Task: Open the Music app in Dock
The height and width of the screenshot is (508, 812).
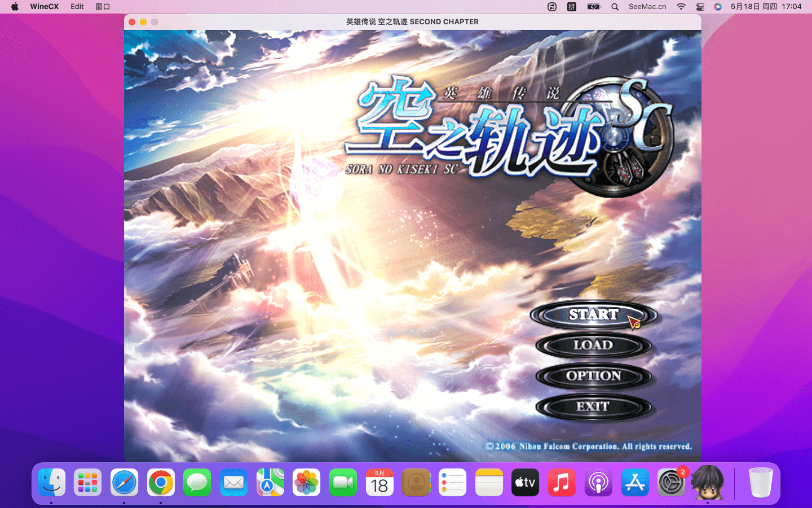Action: tap(562, 483)
